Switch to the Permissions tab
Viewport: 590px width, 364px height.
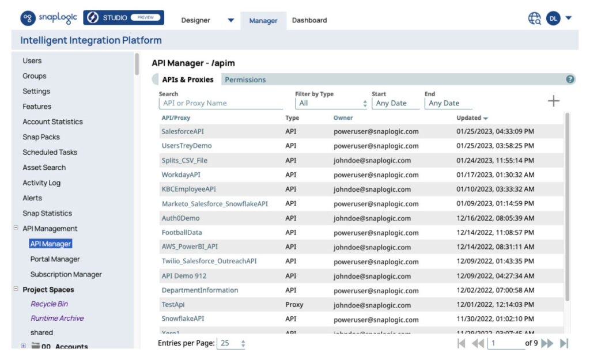(x=245, y=79)
